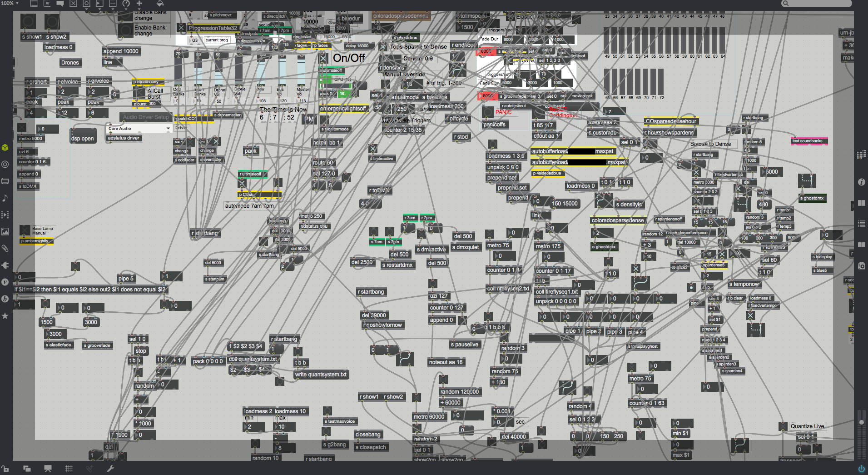Open the Video browser in left sidebar

click(5, 215)
